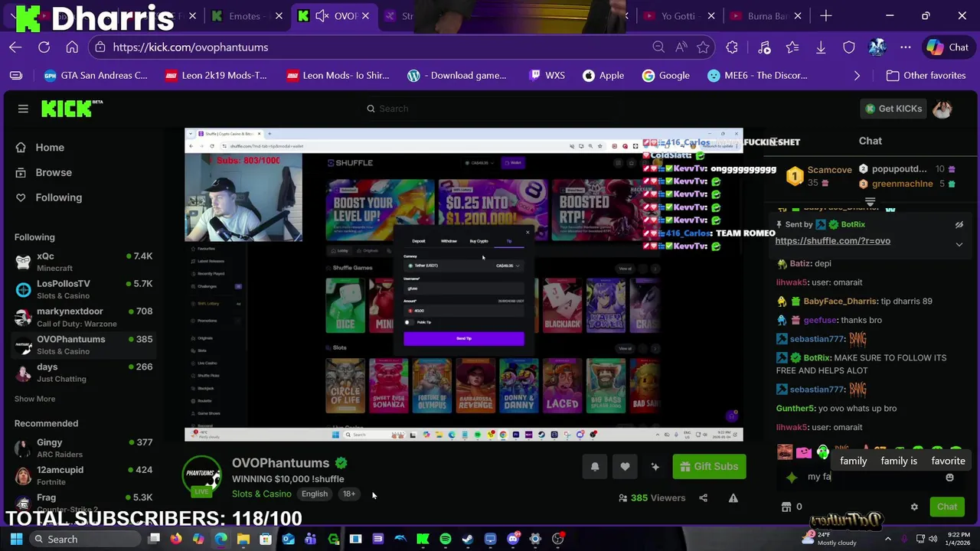Click the shuffle.com/?r=ovo link
The width and height of the screenshot is (980, 551).
tap(833, 241)
